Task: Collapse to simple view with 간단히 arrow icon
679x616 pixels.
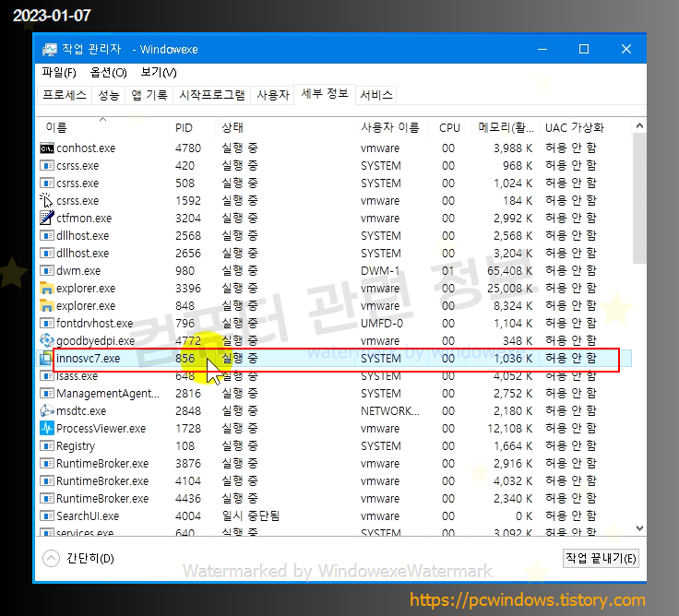Action: click(x=51, y=558)
